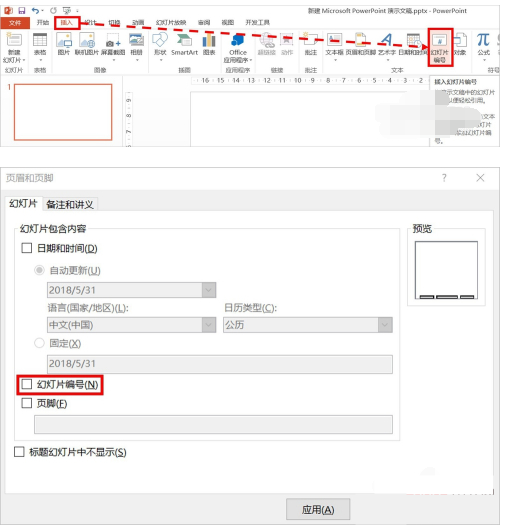
Task: Close the Header and Footer dialog
Action: [x=480, y=178]
